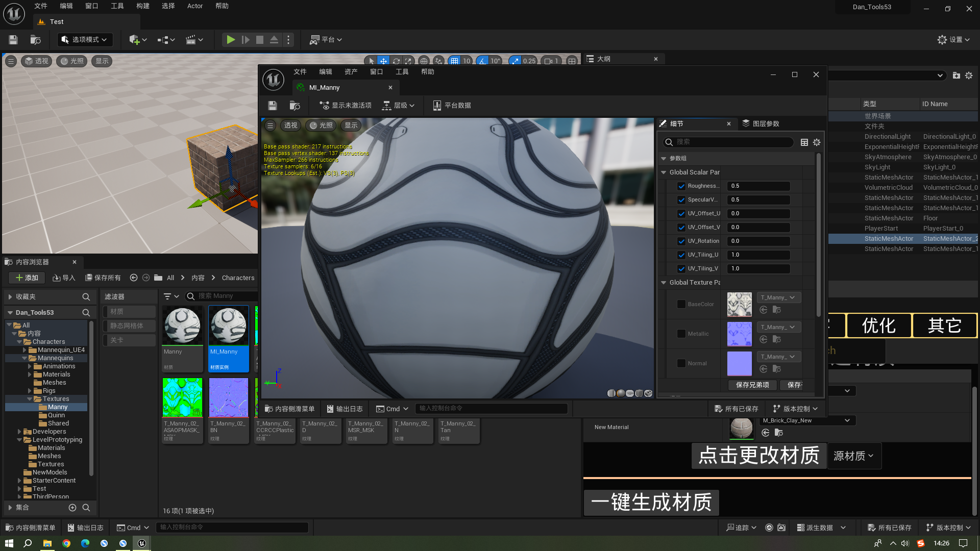Open the main viewport hamburger menu
980x551 pixels.
tap(11, 61)
